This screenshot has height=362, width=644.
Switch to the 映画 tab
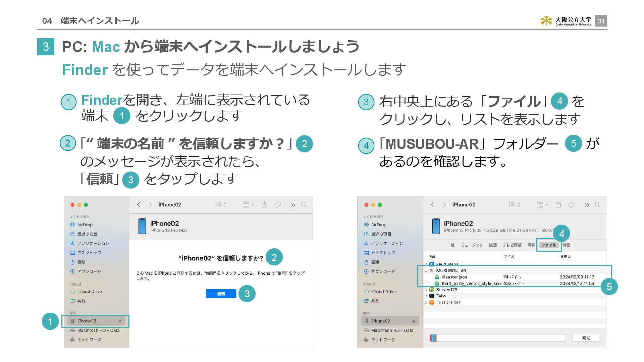[x=493, y=245]
